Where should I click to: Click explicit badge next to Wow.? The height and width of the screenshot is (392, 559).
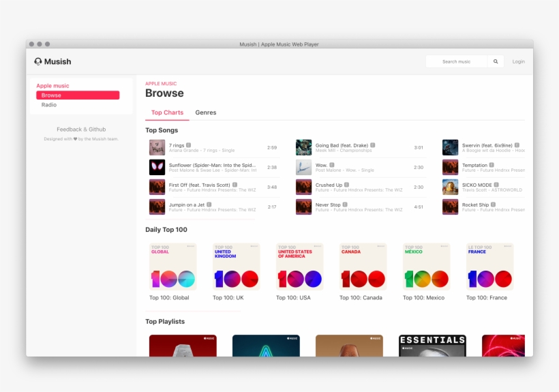(332, 165)
